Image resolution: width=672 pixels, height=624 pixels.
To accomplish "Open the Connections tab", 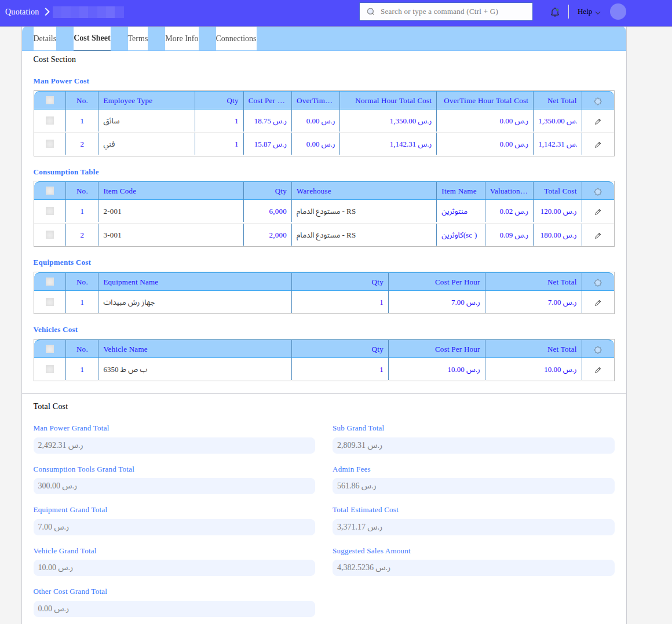I will click(x=236, y=39).
